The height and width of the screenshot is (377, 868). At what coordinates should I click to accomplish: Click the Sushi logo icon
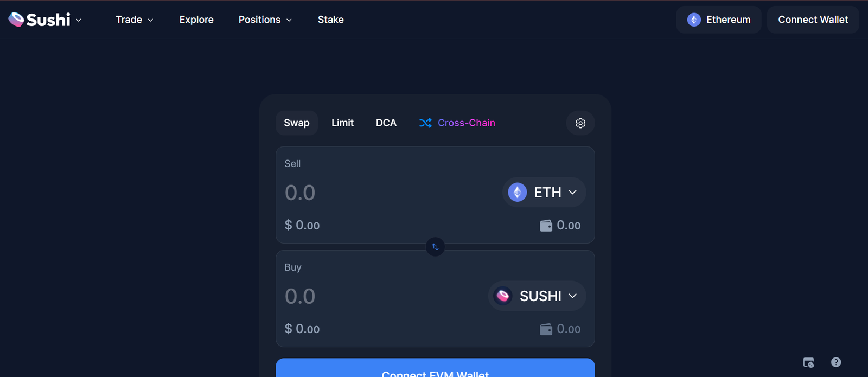click(16, 20)
